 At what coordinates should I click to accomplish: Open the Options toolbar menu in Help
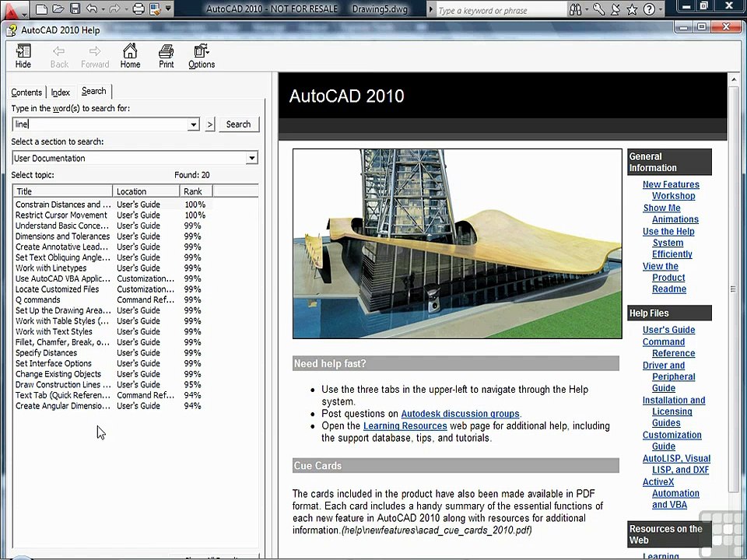(202, 56)
